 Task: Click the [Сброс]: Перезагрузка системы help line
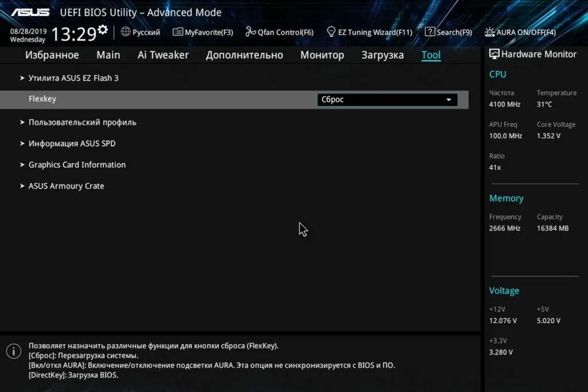click(x=84, y=356)
